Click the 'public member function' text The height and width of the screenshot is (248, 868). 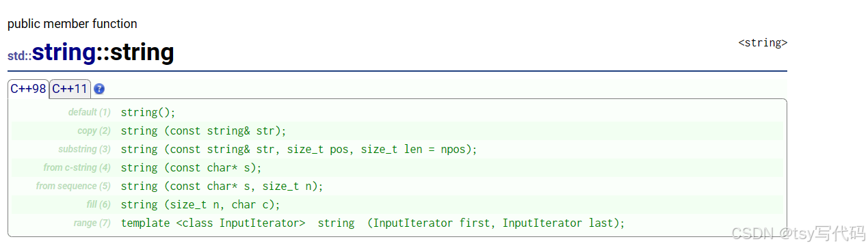pyautogui.click(x=73, y=24)
